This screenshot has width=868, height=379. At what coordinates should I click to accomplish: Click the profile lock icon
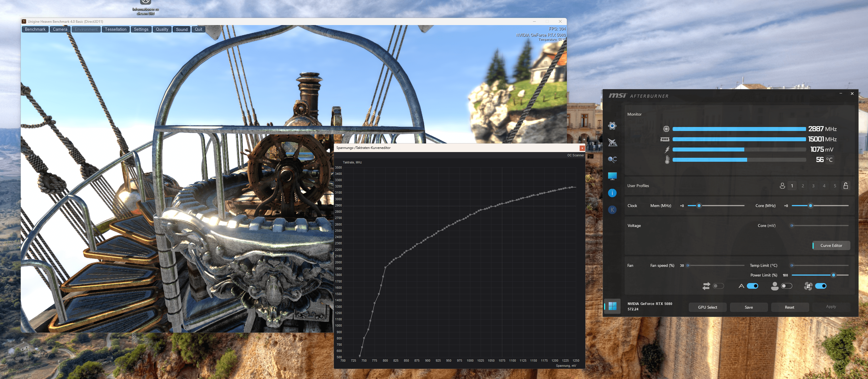[x=846, y=186]
